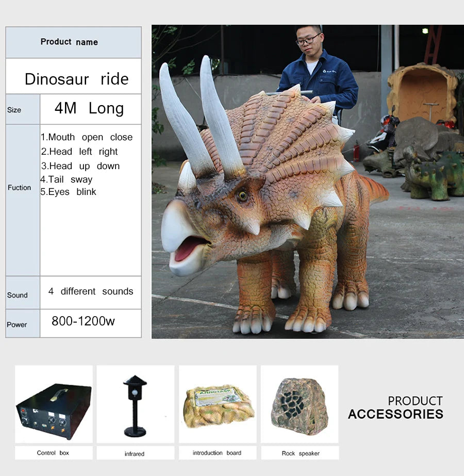This screenshot has height=476, width=464.
Task: Click the 'Size' row label
Action: click(x=14, y=110)
